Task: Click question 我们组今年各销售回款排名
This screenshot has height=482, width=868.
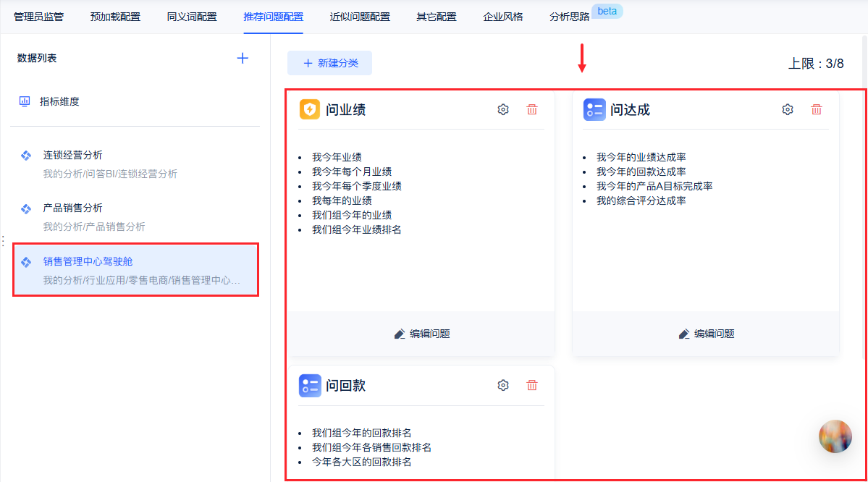Action: [371, 447]
